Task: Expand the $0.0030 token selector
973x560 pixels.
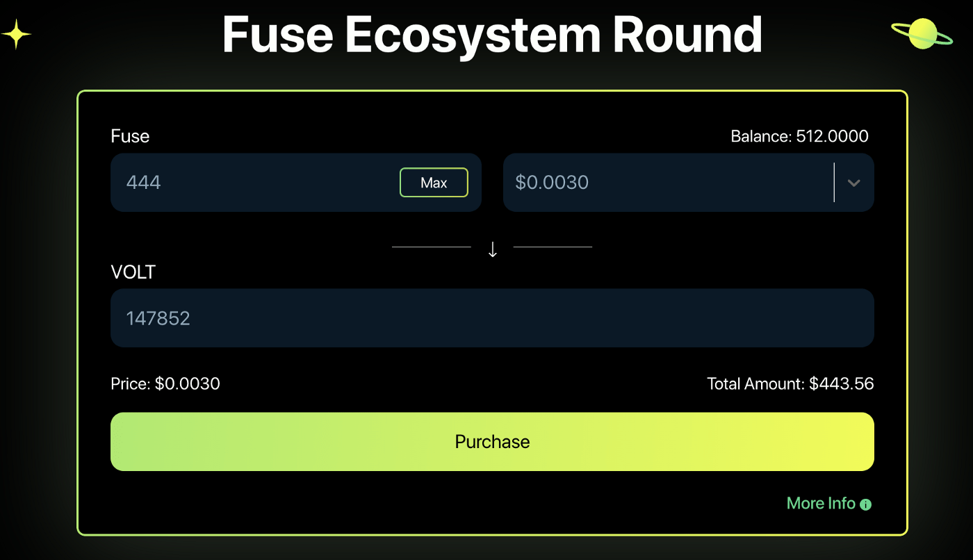Action: tap(688, 183)
